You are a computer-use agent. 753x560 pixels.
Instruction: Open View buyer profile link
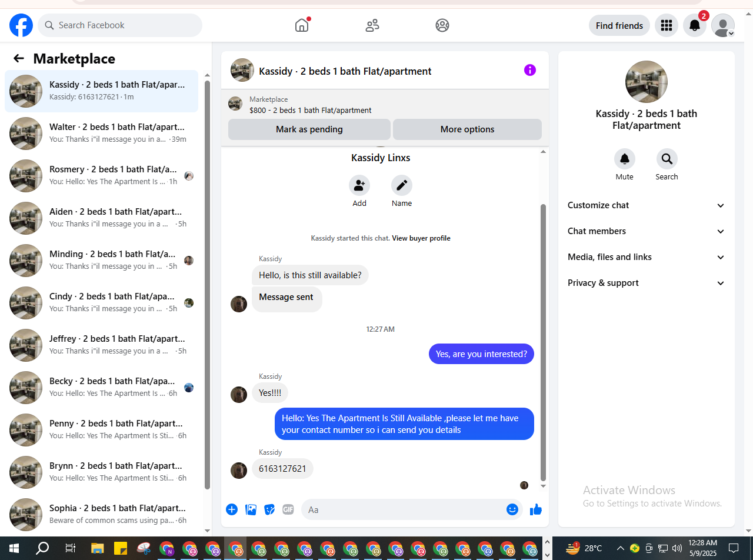pos(421,238)
